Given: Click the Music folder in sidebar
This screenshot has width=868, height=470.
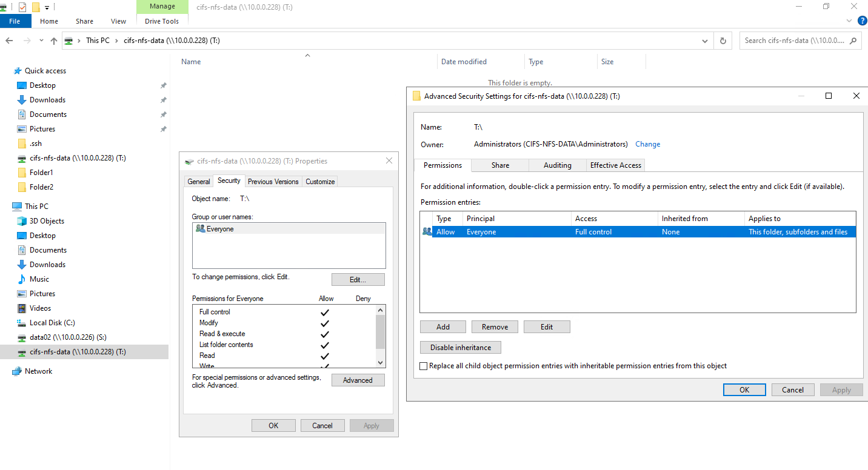Looking at the screenshot, I should (x=39, y=279).
